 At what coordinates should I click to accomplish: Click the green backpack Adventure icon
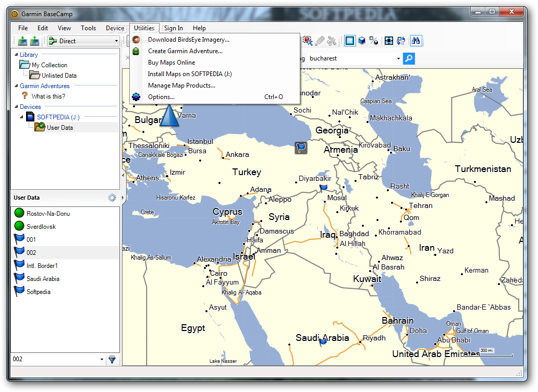[x=136, y=51]
